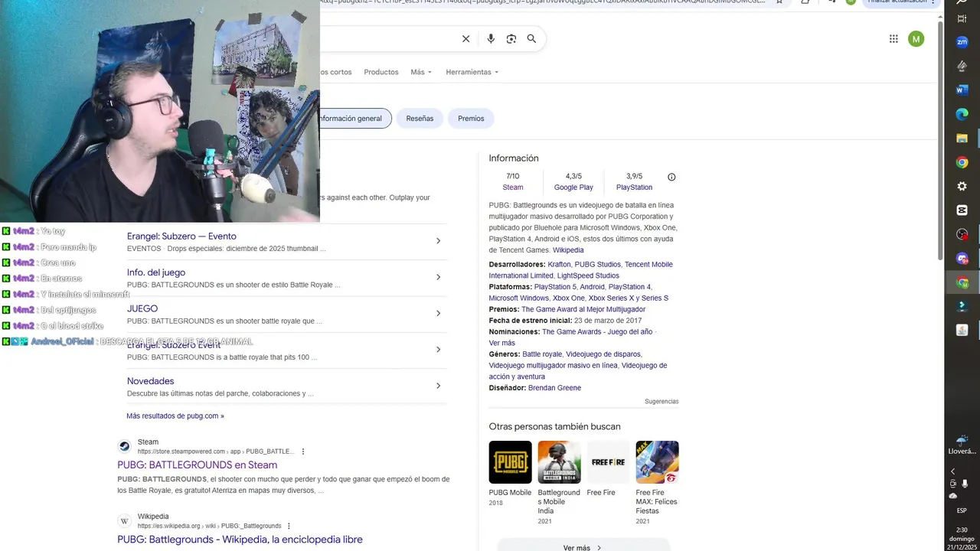The image size is (980, 551).
Task: Select the Reseñas chip
Action: pyautogui.click(x=420, y=119)
